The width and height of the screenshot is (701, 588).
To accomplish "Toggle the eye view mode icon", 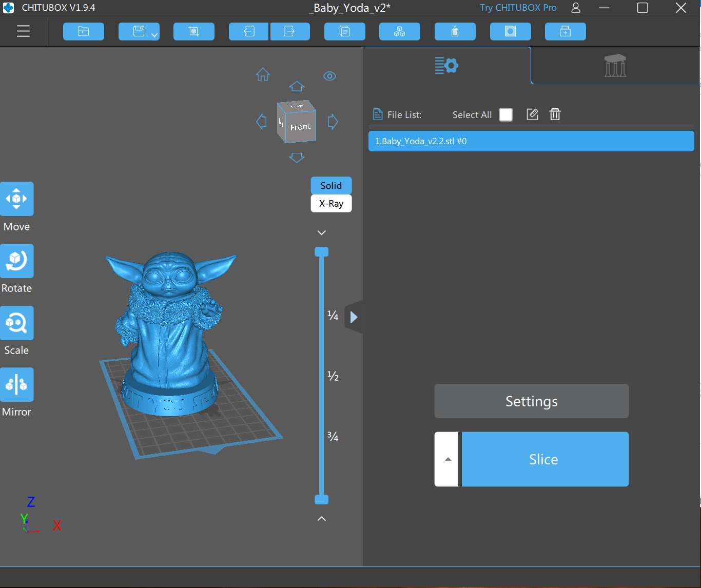I will tap(329, 76).
